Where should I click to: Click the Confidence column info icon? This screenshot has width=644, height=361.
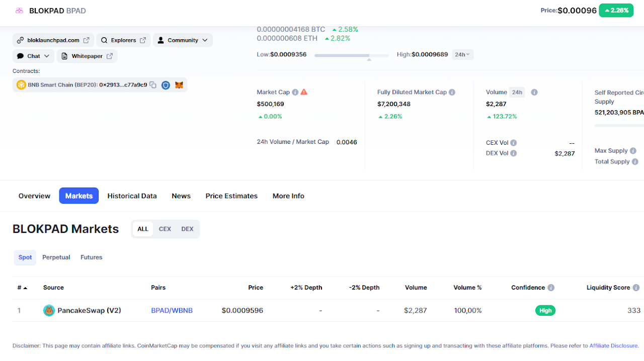click(x=551, y=288)
